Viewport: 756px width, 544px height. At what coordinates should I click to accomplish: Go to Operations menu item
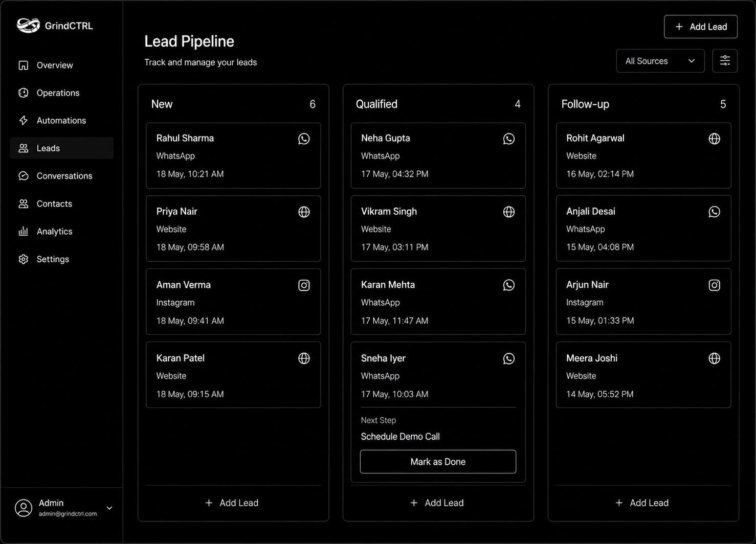coord(61,93)
